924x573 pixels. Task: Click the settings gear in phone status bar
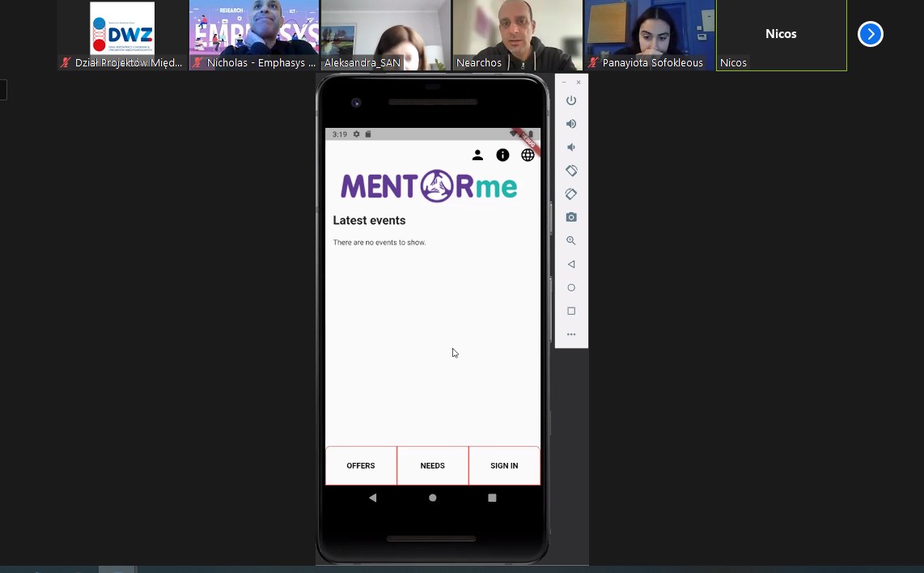(x=357, y=134)
